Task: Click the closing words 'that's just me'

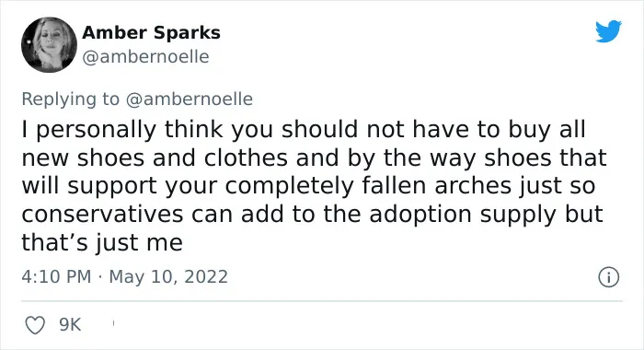Action: pyautogui.click(x=102, y=242)
